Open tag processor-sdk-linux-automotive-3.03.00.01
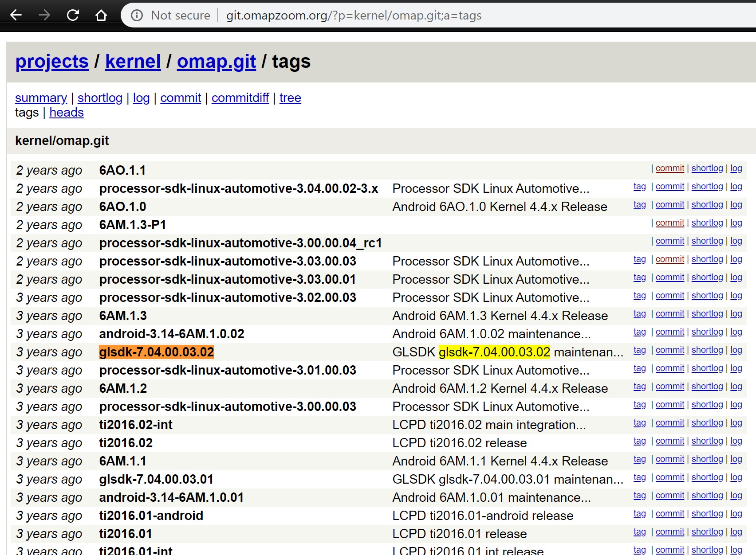Image resolution: width=756 pixels, height=555 pixels. pyautogui.click(x=228, y=279)
